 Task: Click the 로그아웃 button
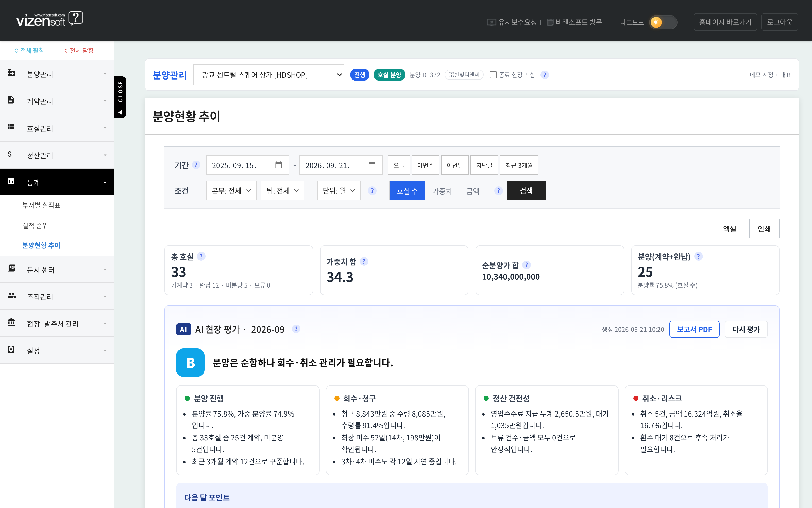(780, 22)
